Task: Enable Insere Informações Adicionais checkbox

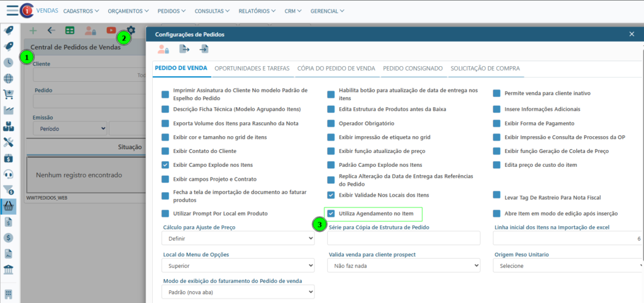Action: tap(497, 109)
